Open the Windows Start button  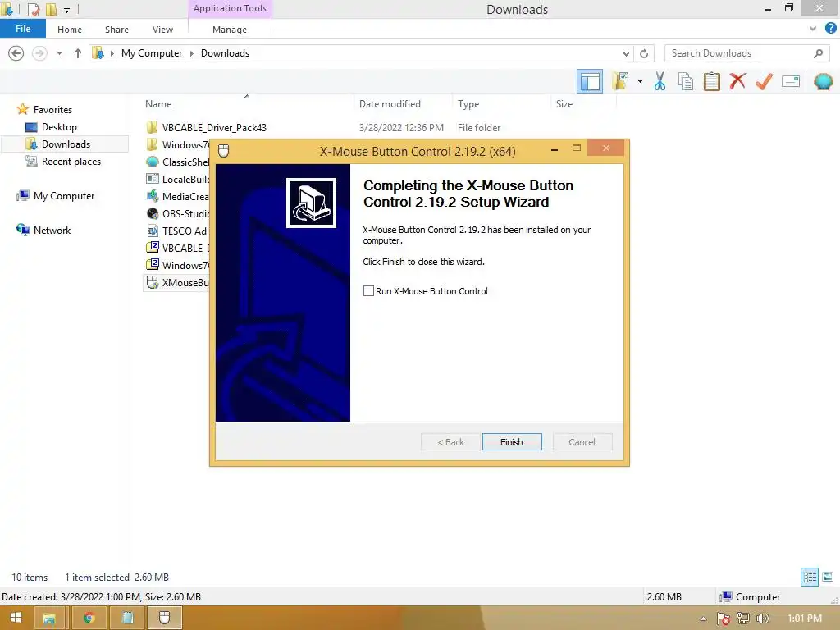point(16,619)
